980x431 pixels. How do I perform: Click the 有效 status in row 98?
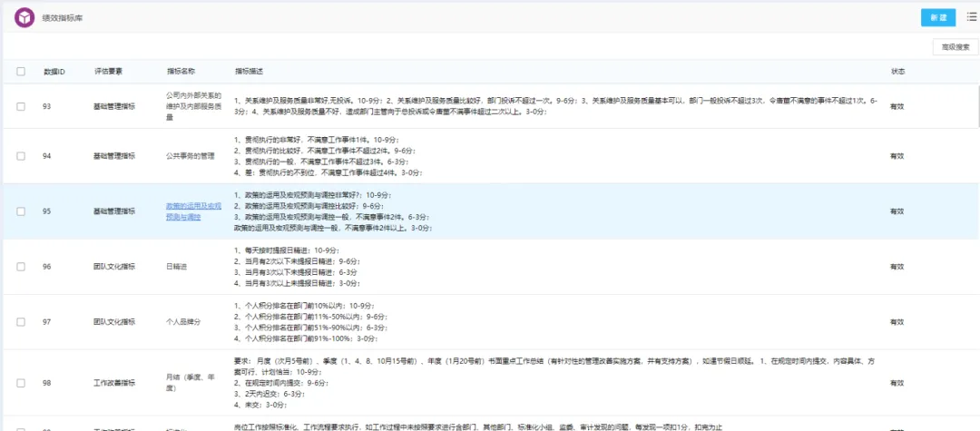point(897,382)
